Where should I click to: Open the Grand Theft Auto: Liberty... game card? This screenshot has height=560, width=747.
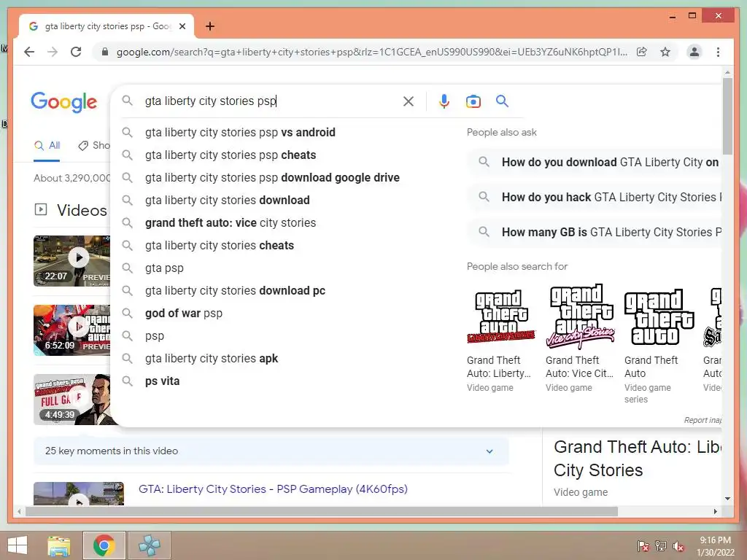pos(501,339)
